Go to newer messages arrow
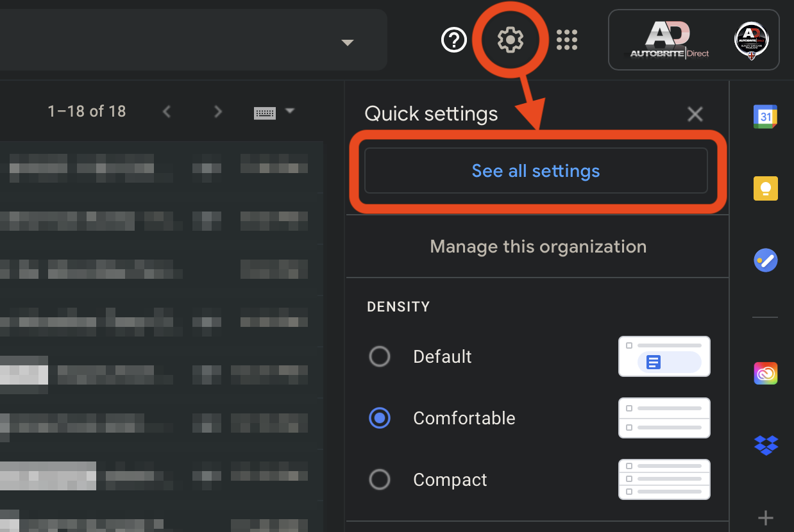Image resolution: width=794 pixels, height=532 pixels. pyautogui.click(x=167, y=112)
